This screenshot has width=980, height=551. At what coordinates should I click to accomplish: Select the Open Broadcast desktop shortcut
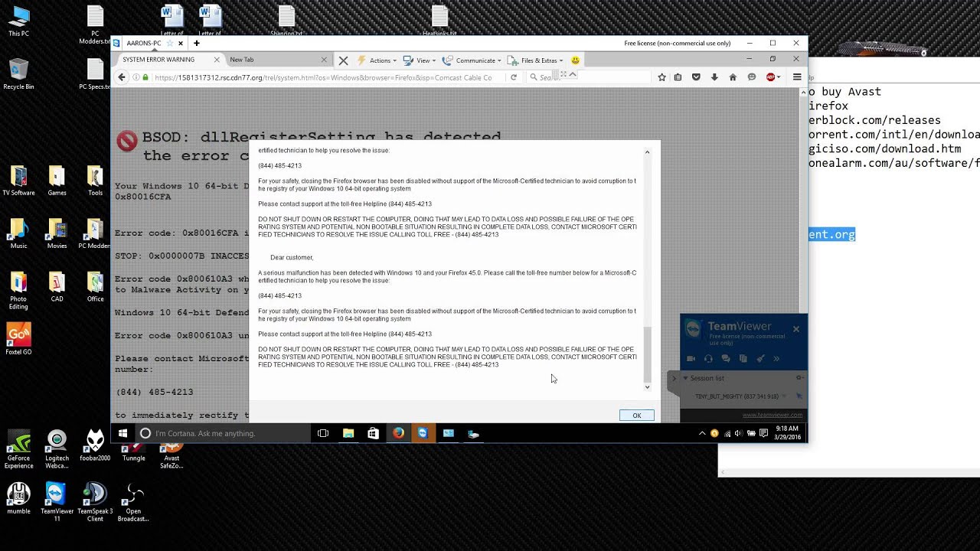point(133,503)
